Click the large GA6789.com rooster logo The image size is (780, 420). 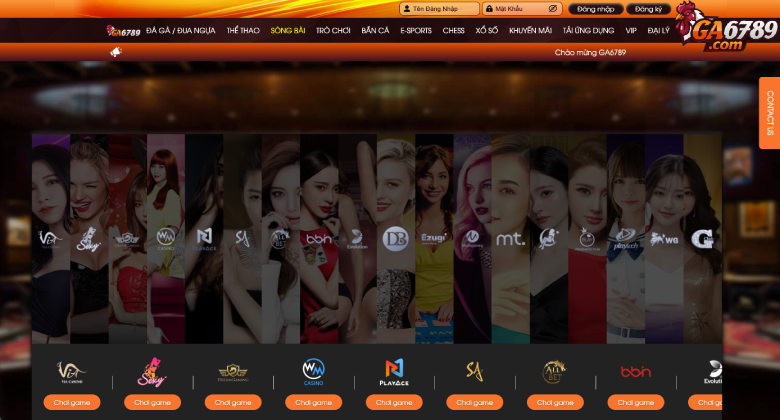[x=726, y=27]
